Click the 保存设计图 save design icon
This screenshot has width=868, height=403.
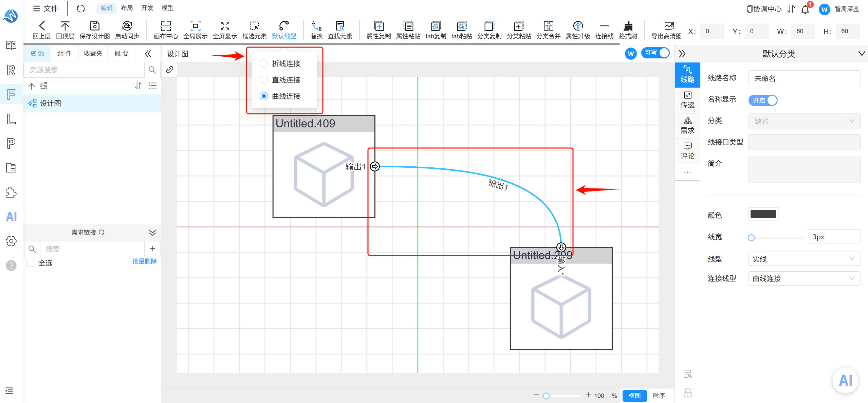tap(94, 26)
